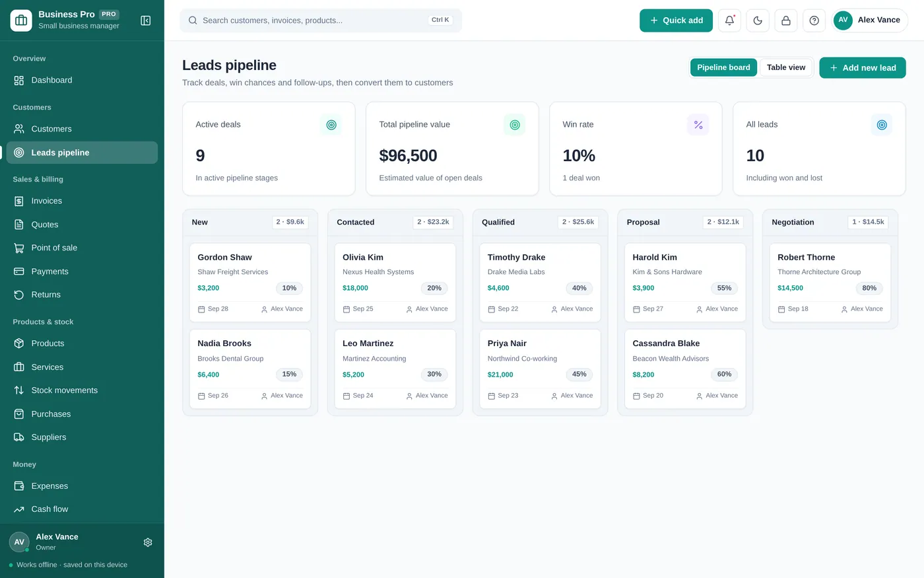Screen dimensions: 924x578
Task: Click the Negotiation column count badge 1 · $14.5k
Action: 868,222
